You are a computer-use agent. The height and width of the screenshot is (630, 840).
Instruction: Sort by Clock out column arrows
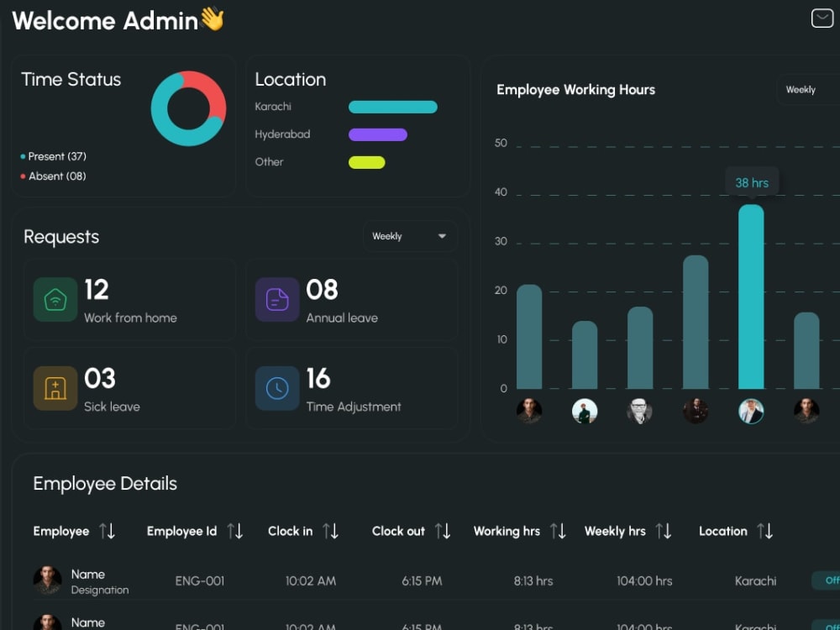point(443,531)
